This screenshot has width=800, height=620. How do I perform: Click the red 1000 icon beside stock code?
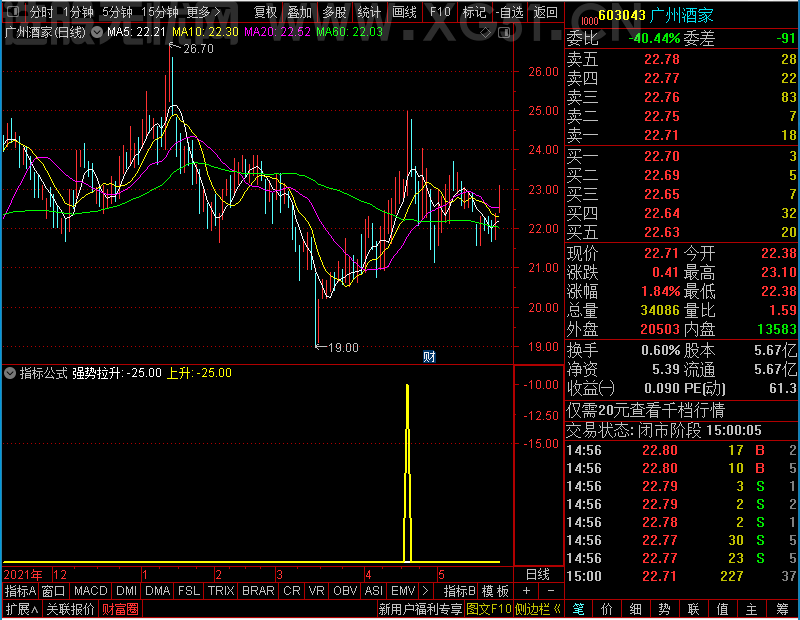[x=589, y=20]
